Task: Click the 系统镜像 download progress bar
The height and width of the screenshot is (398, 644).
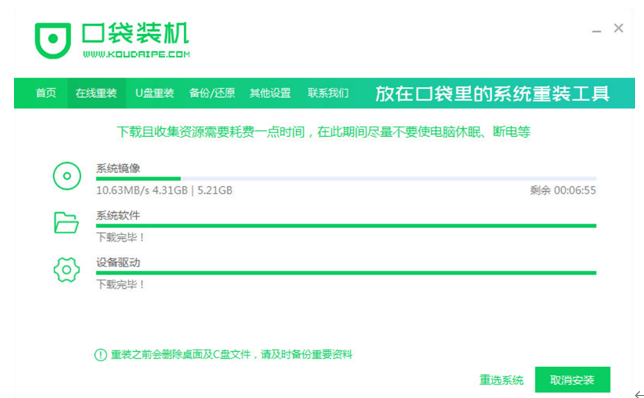Action: 346,179
